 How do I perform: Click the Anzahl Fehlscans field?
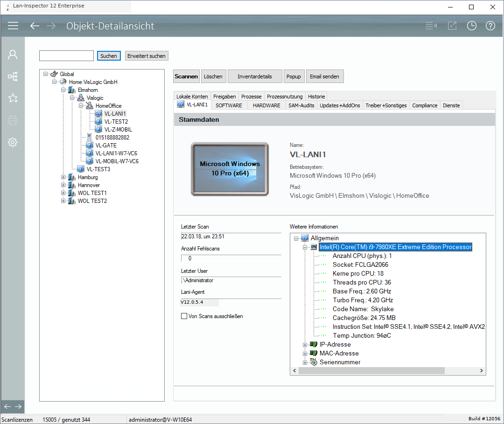coord(231,258)
